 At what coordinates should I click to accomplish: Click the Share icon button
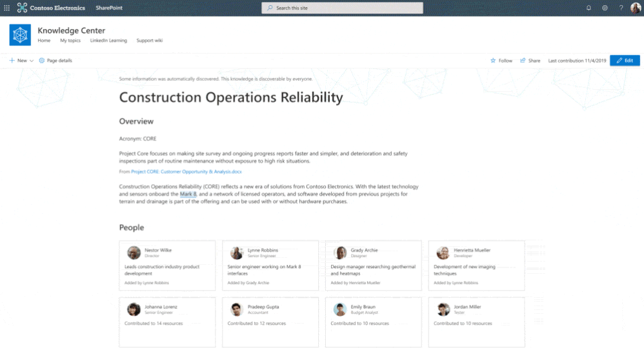click(x=523, y=61)
